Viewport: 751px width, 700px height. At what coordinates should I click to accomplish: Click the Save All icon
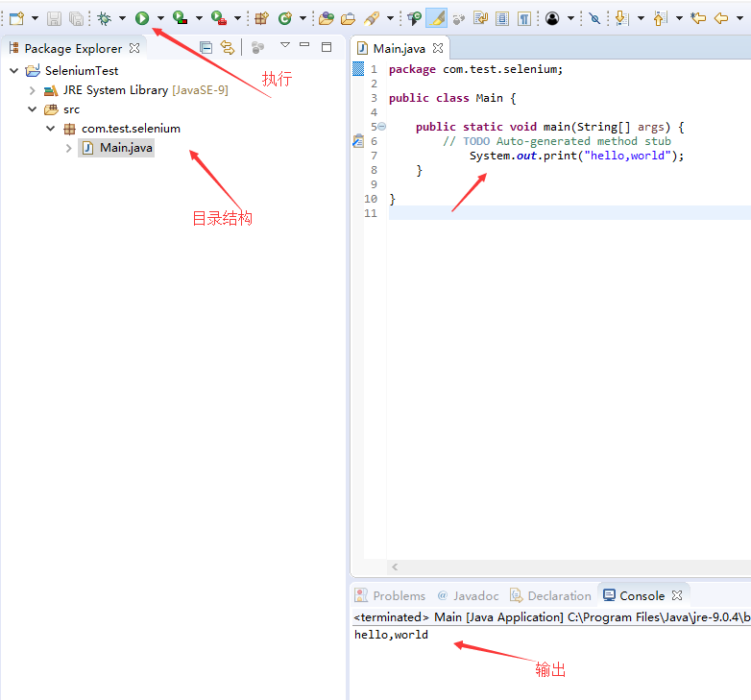(x=77, y=18)
